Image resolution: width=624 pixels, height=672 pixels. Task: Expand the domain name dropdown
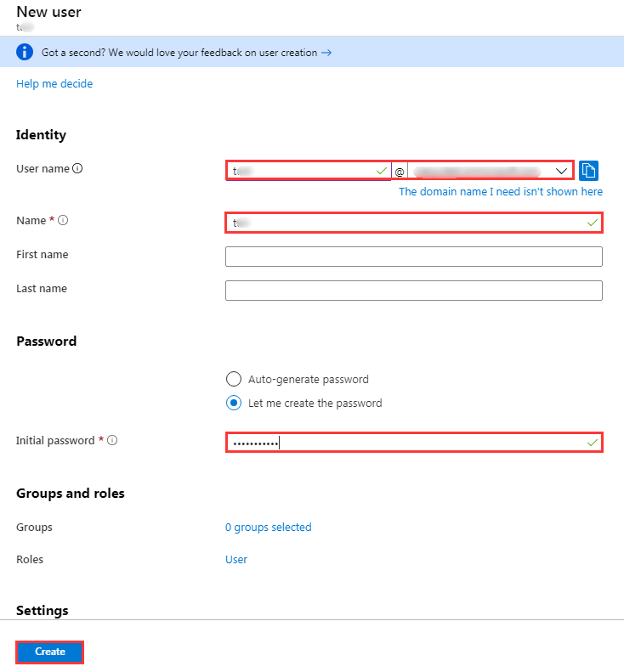point(561,171)
